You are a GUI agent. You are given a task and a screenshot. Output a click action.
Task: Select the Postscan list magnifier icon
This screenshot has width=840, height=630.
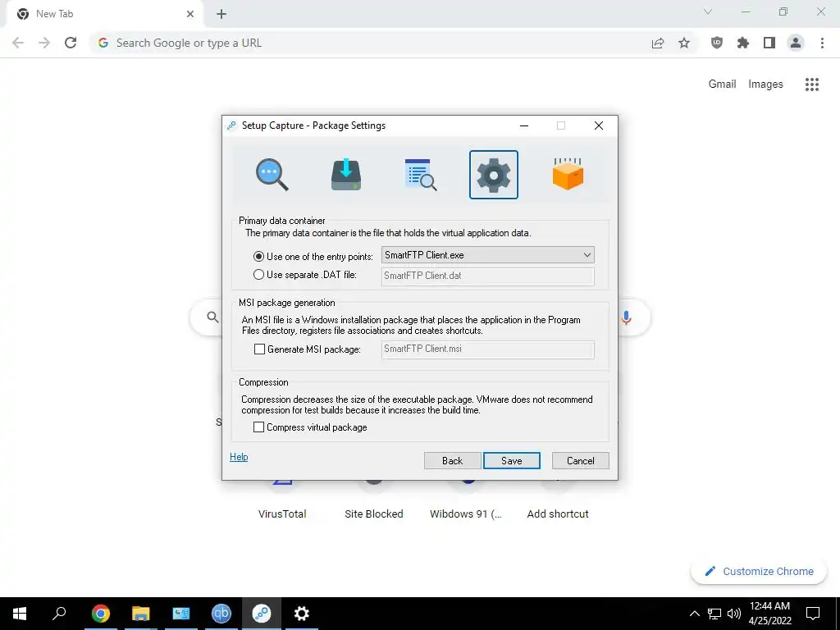(421, 175)
